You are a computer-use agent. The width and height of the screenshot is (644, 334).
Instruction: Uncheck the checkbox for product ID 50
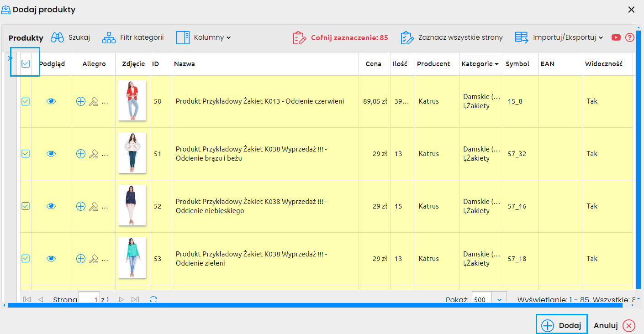pos(26,101)
